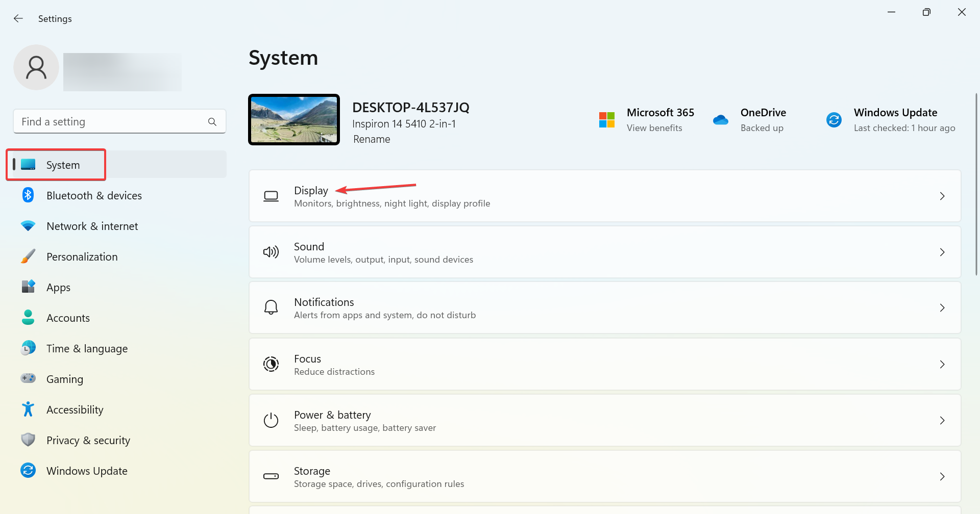Click the Personalization paintbrush icon

click(x=28, y=256)
